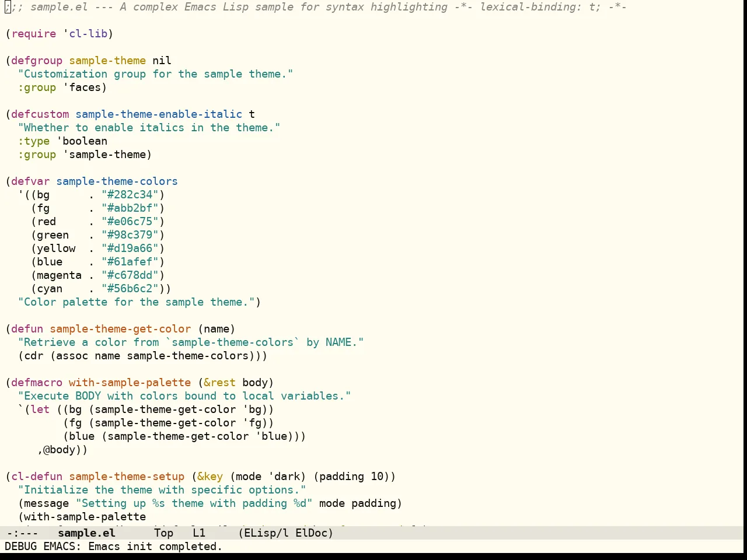Click the 'magenta' key in the color alist
Viewport: 747px width, 560px height.
[x=59, y=275]
